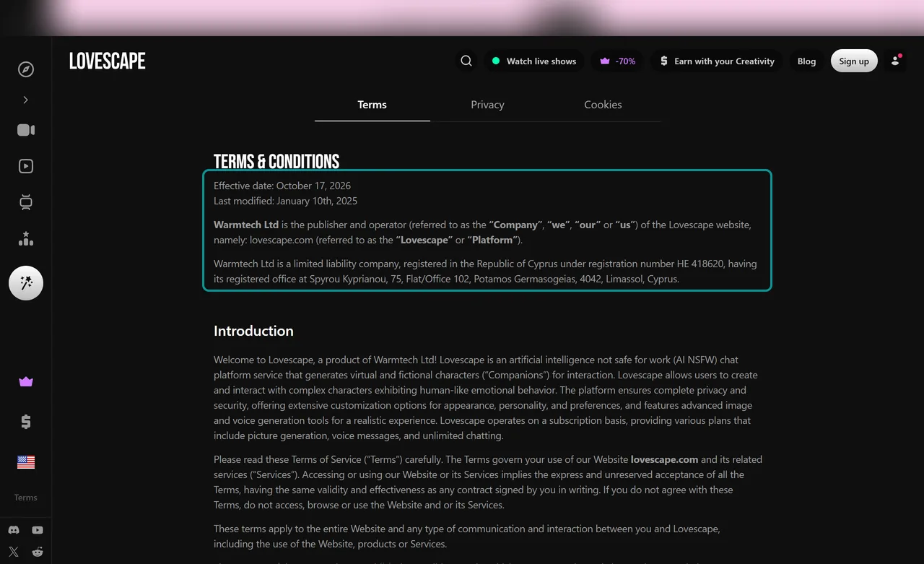
Task: Click the Terms & Conditions heading
Action: (276, 161)
